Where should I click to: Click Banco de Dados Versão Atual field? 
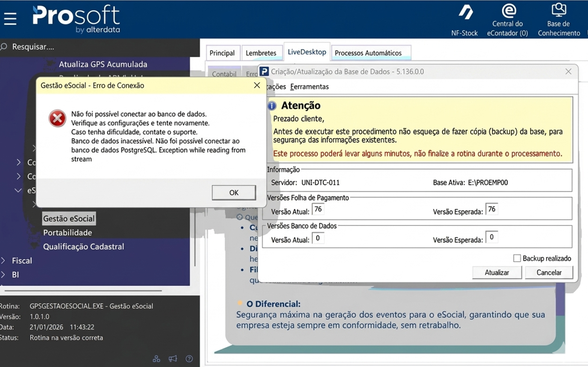(317, 238)
